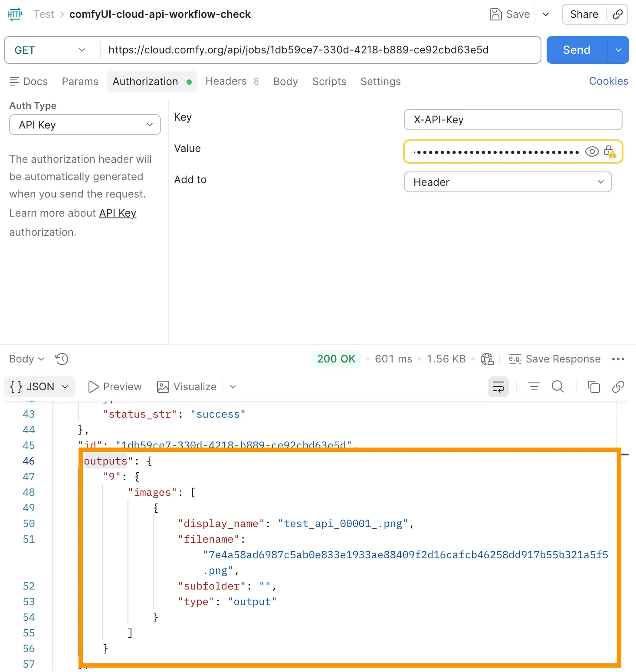Click the request name comfyUI-cloud-api-workflow-check
The image size is (636, 672).
(160, 14)
